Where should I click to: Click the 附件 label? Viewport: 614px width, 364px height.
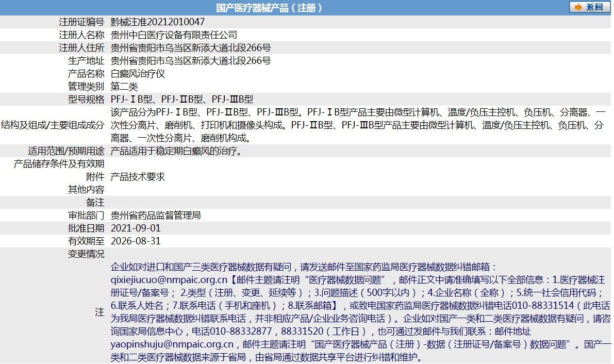(x=95, y=177)
